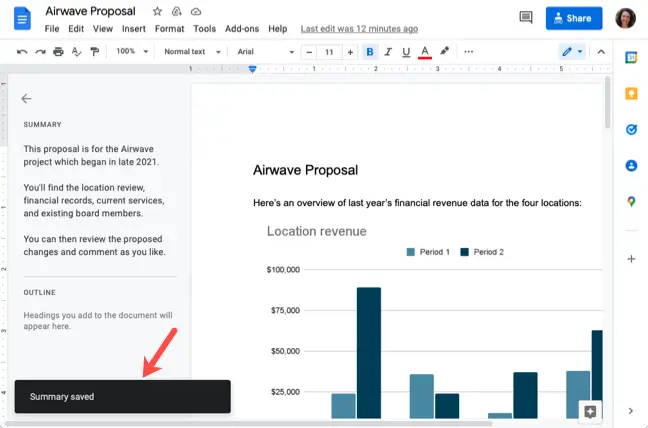Open the comment history icon
This screenshot has width=648, height=428.
click(526, 18)
